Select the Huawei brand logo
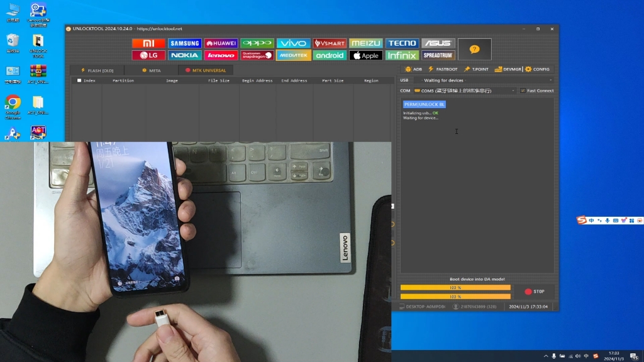 221,43
